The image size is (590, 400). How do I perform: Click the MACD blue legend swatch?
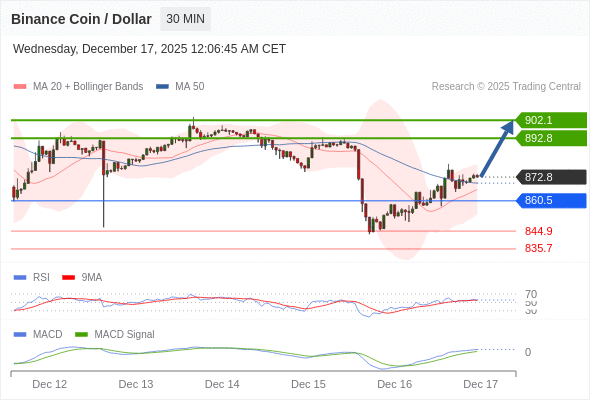20,335
